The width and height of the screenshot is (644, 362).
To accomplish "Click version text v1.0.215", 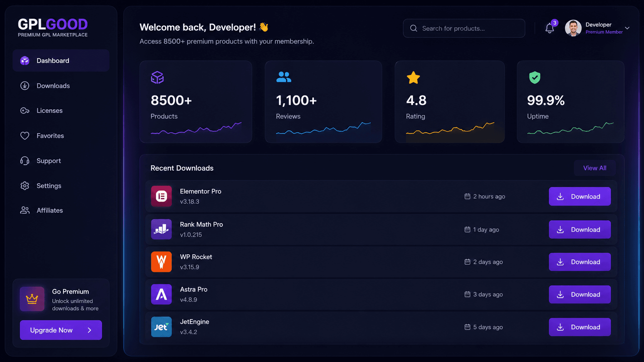I will point(191,235).
